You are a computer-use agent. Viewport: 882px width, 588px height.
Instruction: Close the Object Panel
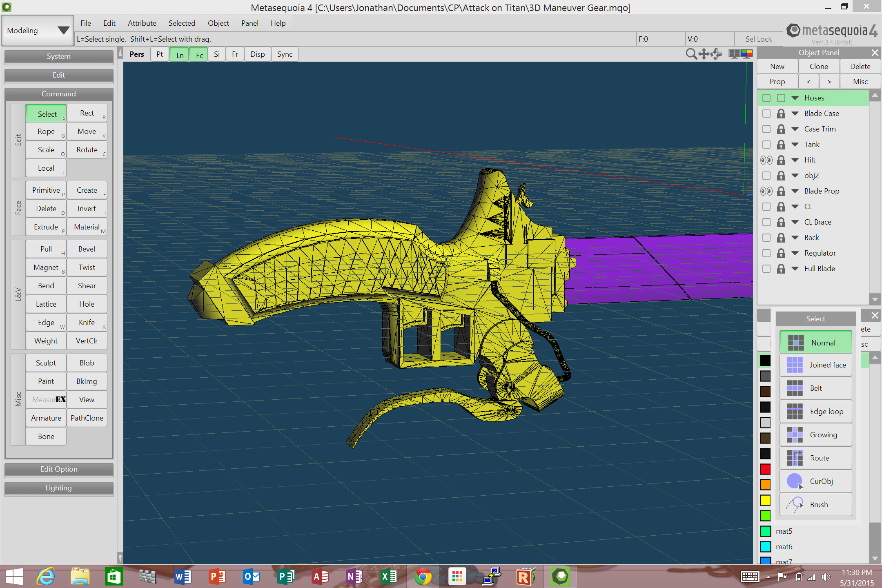875,53
